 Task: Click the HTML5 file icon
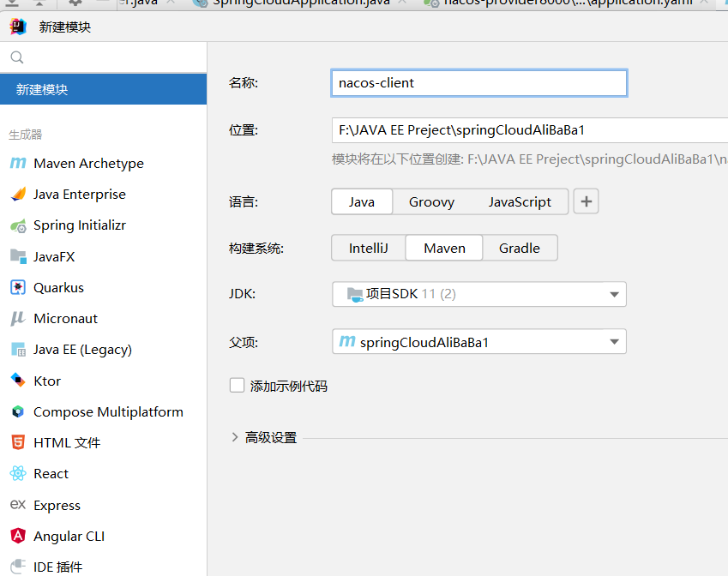tap(18, 442)
